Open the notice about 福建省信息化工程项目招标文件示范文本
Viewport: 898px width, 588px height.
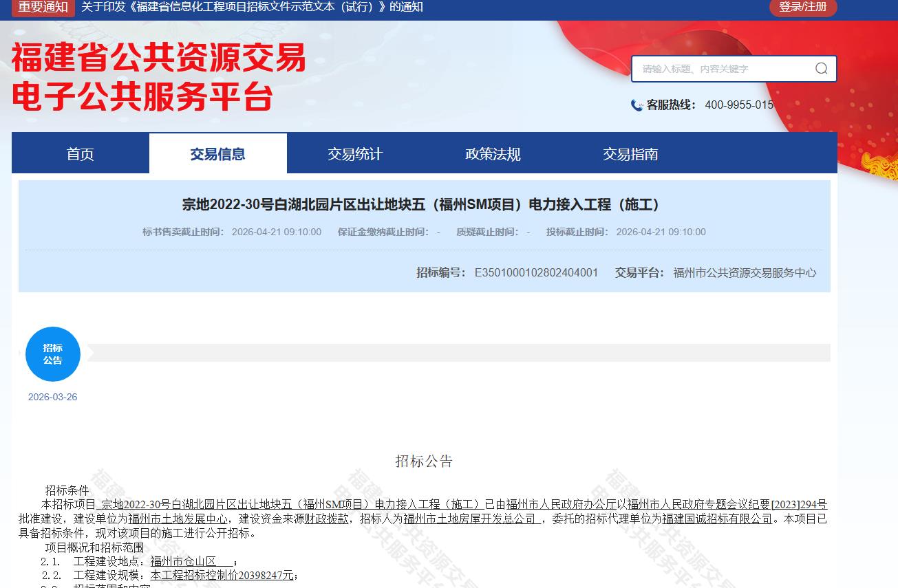[252, 7]
